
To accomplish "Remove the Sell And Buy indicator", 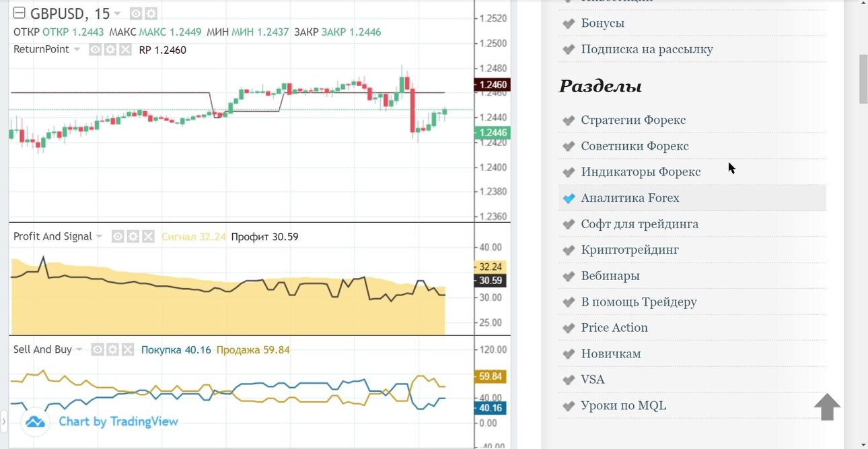I will (127, 350).
